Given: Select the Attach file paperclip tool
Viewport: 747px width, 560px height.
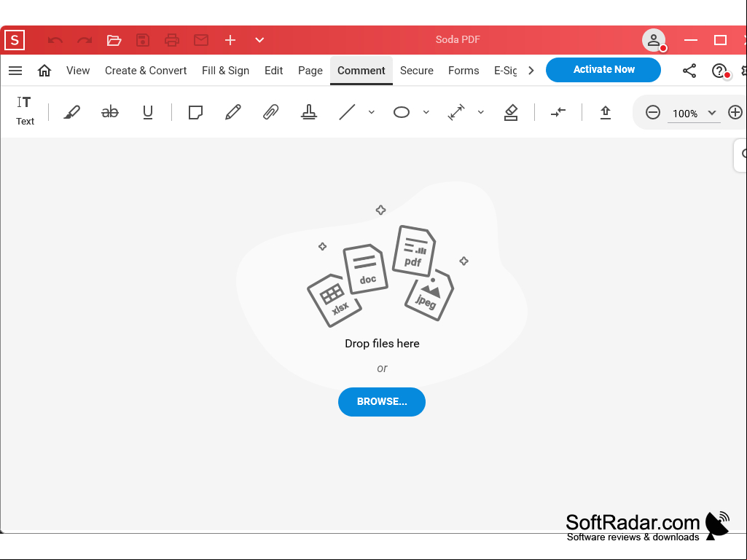Looking at the screenshot, I should [270, 112].
